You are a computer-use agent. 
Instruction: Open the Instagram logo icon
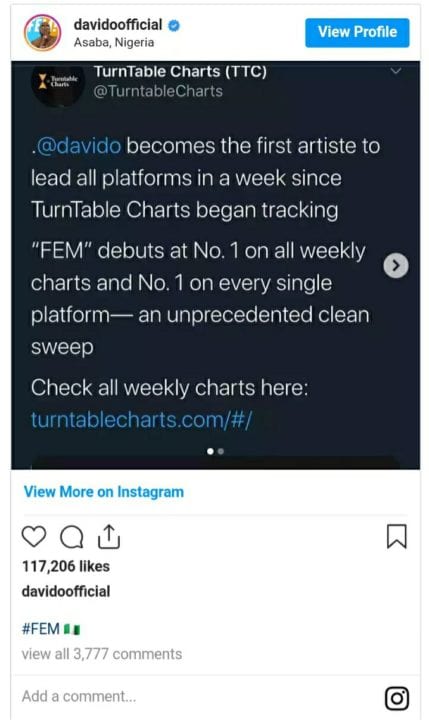coord(396,698)
